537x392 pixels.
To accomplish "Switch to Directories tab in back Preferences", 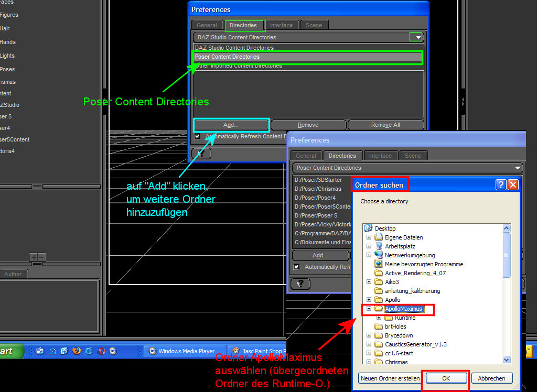I will click(x=243, y=25).
